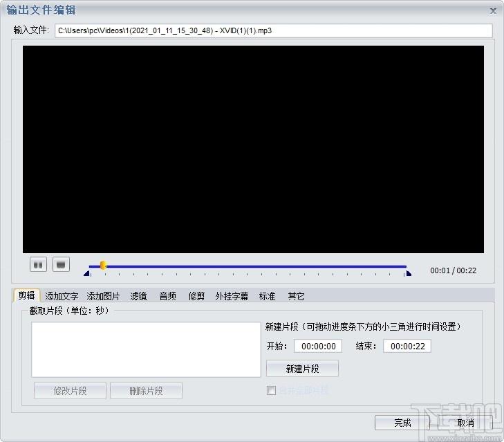Open the 修剪 tab
The height and width of the screenshot is (442, 504).
coord(196,296)
